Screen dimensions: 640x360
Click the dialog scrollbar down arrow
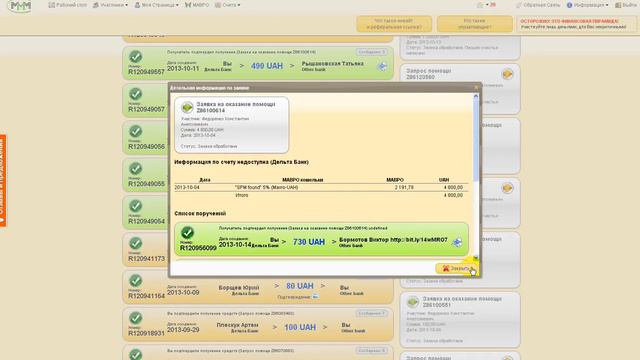pos(476,258)
